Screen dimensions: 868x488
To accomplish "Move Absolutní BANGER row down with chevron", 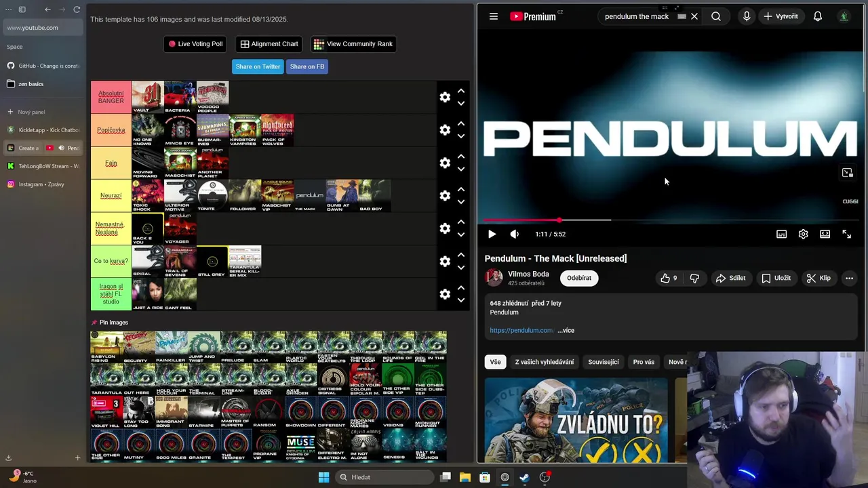I will [461, 104].
